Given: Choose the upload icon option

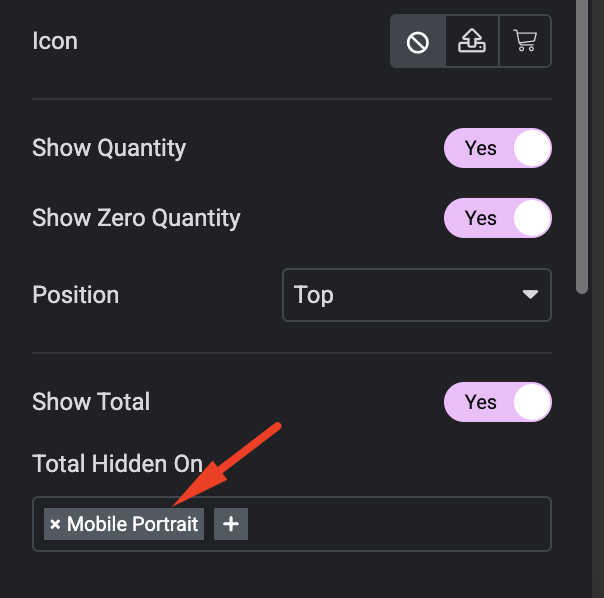Looking at the screenshot, I should coord(472,41).
